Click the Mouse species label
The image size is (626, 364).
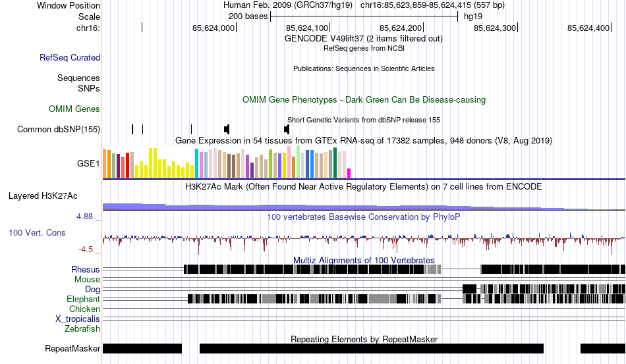[87, 280]
